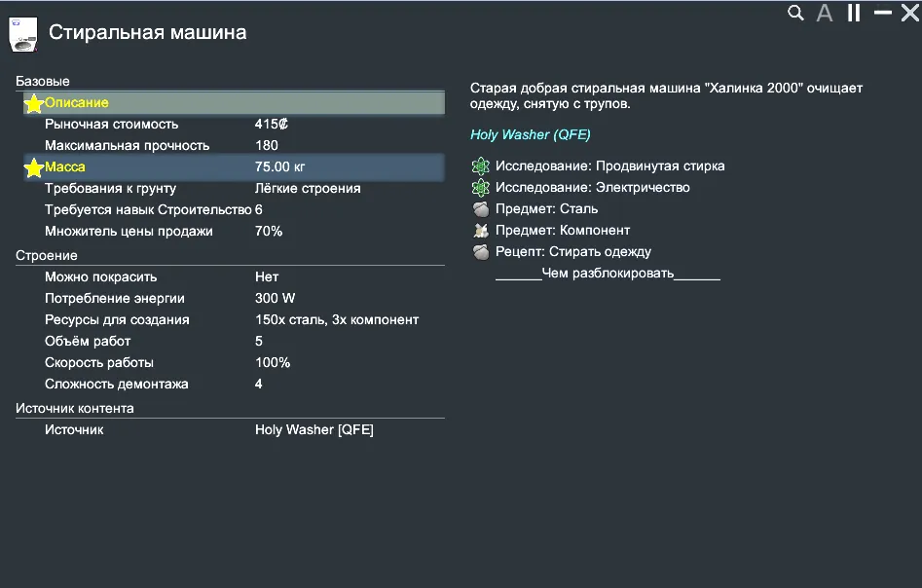Click the component item icon
The height and width of the screenshot is (588, 922).
tap(480, 231)
